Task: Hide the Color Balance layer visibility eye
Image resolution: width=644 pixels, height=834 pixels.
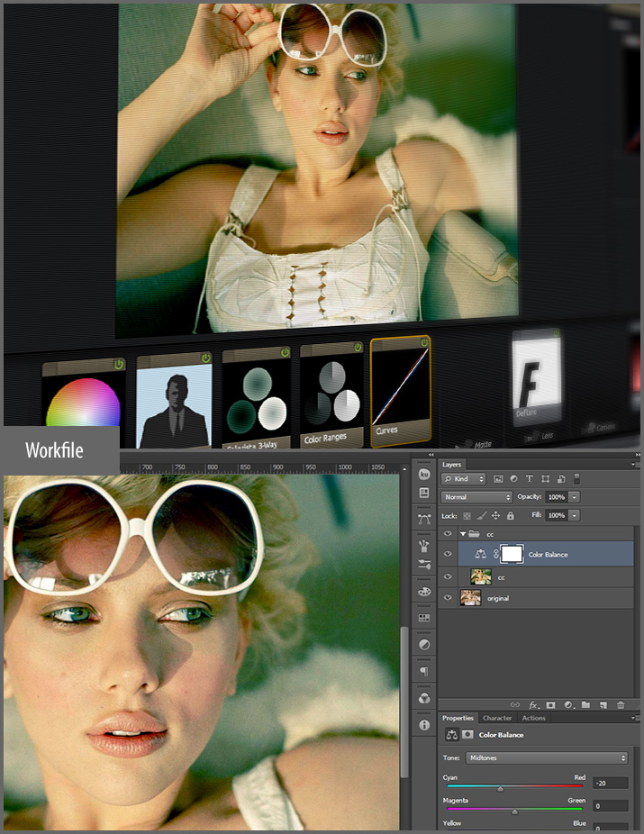Action: click(x=448, y=555)
